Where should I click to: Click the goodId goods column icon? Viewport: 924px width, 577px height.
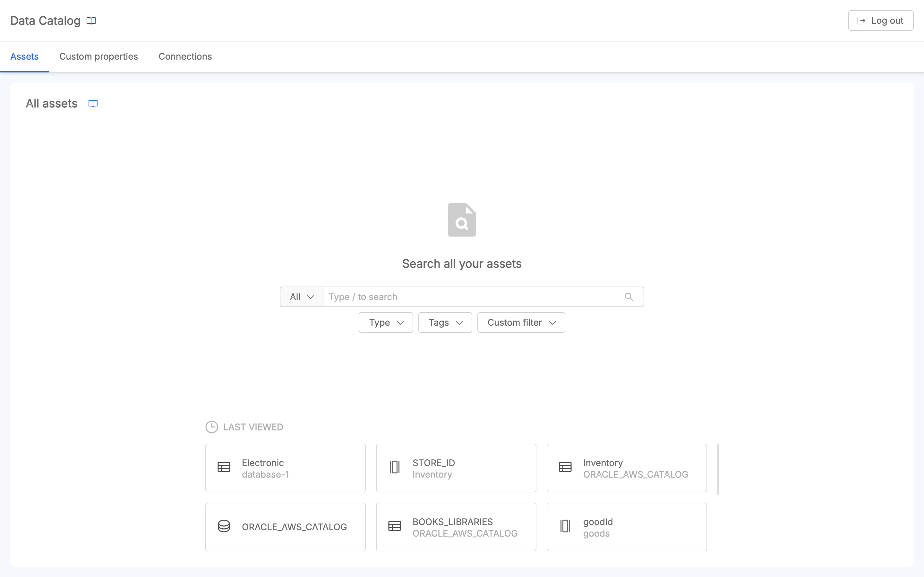click(x=566, y=526)
